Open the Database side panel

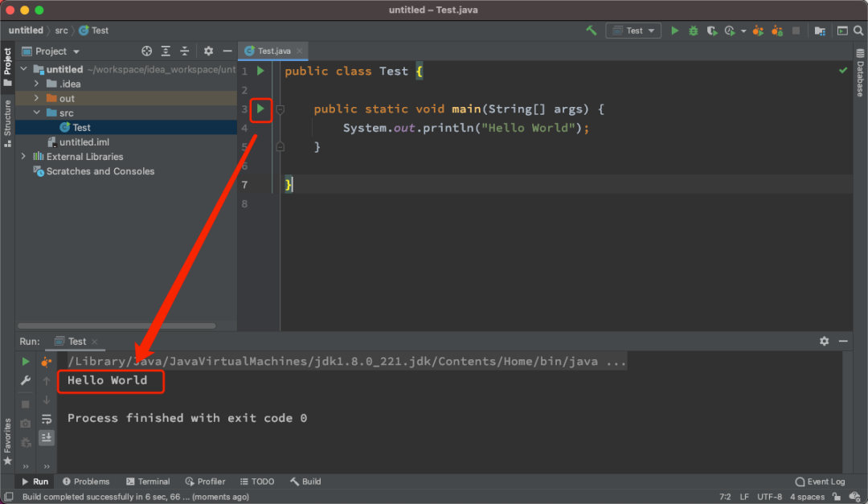pos(860,72)
